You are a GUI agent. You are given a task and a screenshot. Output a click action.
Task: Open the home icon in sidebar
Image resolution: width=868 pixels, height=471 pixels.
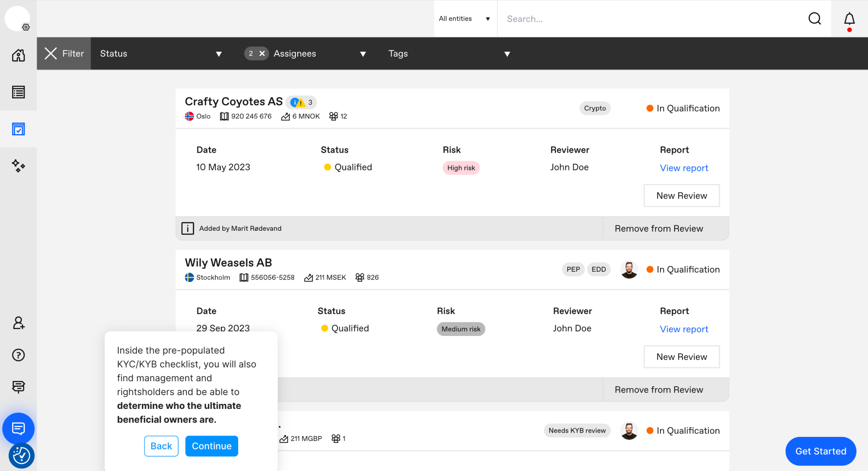(x=18, y=55)
